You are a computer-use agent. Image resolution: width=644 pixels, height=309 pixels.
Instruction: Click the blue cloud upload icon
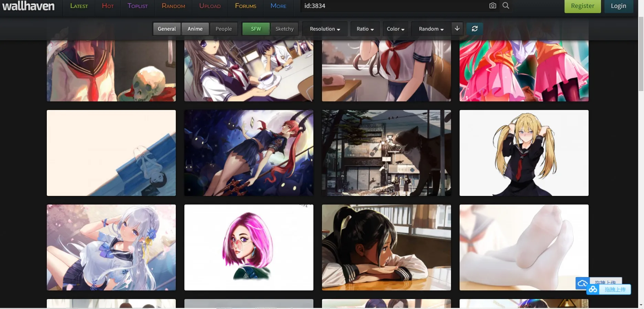[582, 283]
